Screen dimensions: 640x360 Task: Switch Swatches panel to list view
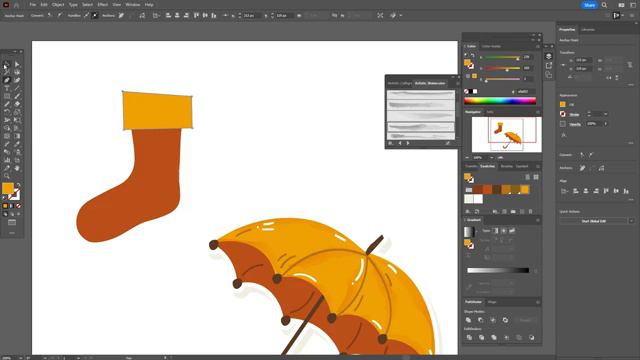pyautogui.click(x=527, y=177)
